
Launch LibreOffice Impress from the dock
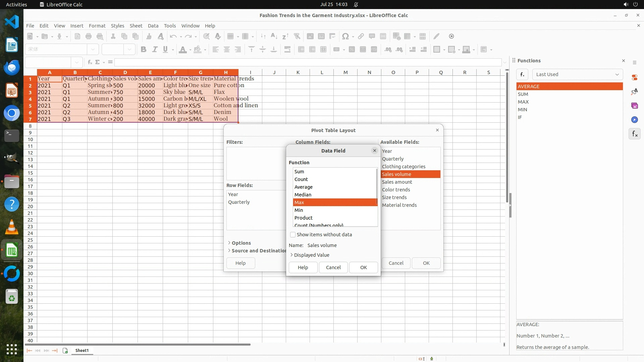pyautogui.click(x=12, y=90)
